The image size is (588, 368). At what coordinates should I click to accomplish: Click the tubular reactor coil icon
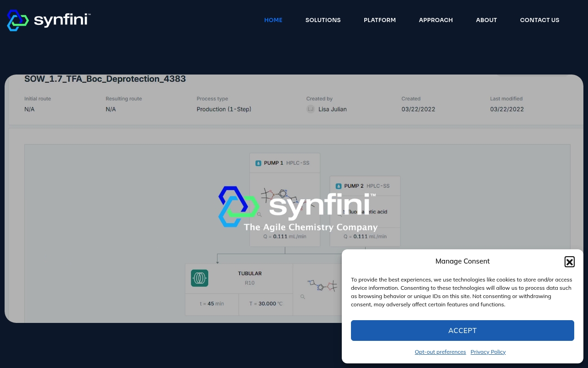200,278
